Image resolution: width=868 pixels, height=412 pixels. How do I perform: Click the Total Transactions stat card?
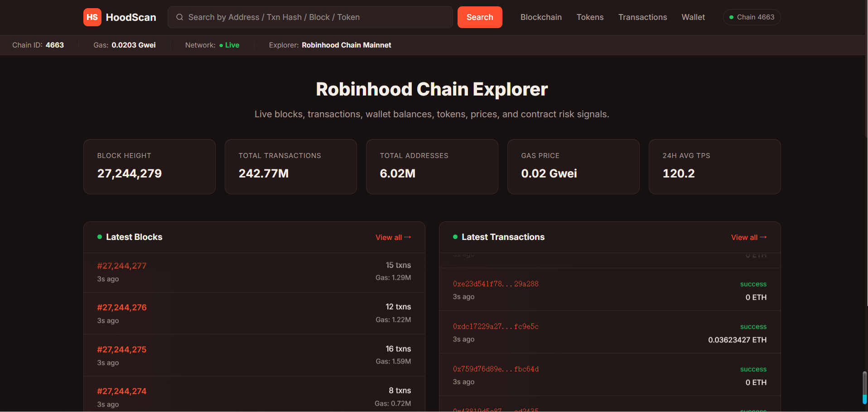pos(291,167)
